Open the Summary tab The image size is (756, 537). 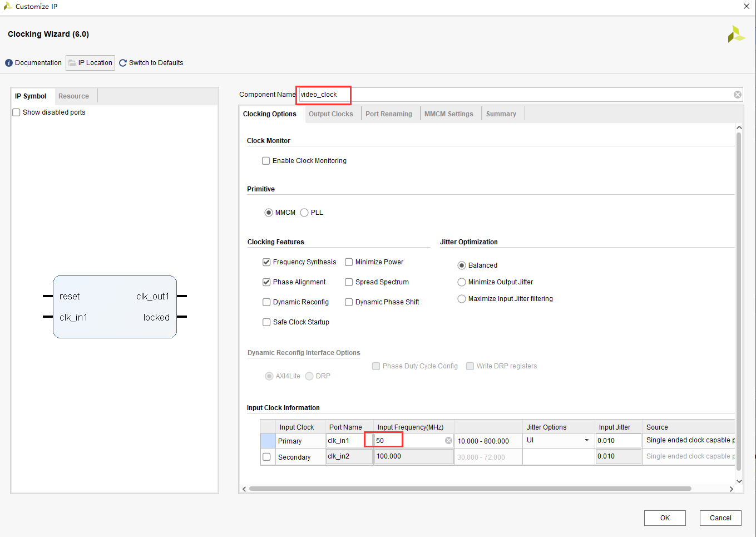coord(501,114)
